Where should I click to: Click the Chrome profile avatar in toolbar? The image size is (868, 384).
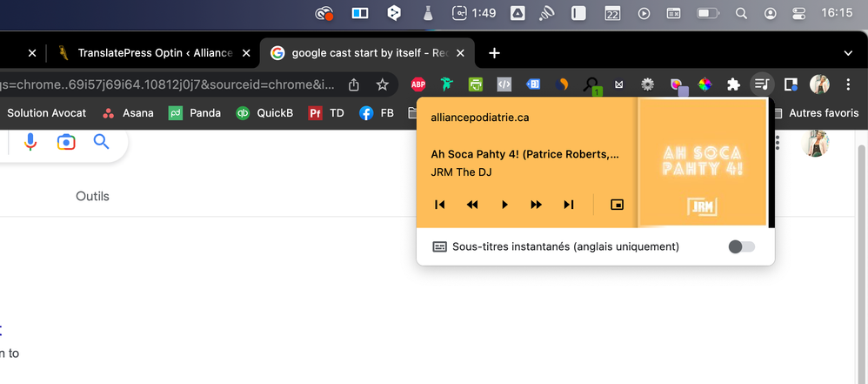(819, 84)
